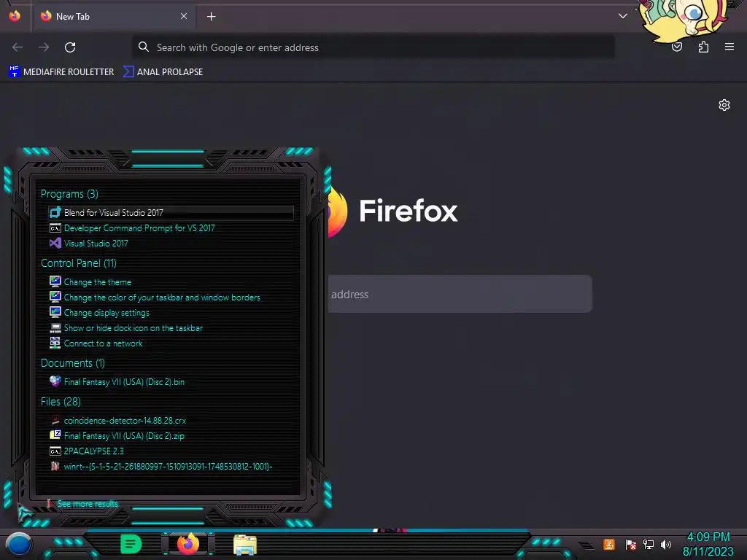Screen dimensions: 747x560
Task: Expand the Documents (1) results header
Action: [72, 363]
